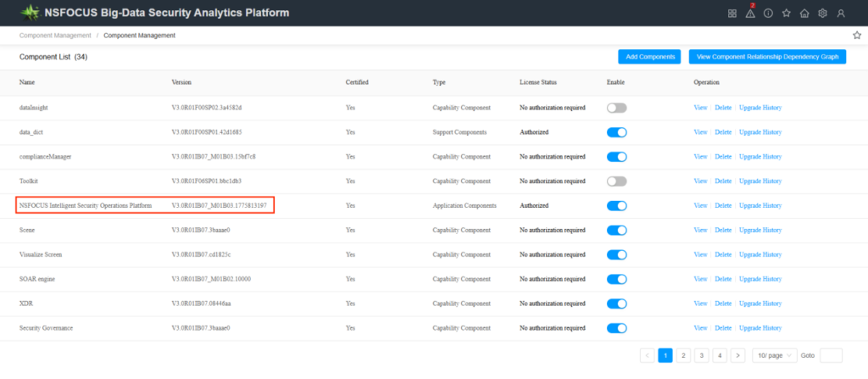Click the Goto page number input field
Image resolution: width=868 pixels, height=379 pixels.
point(831,355)
